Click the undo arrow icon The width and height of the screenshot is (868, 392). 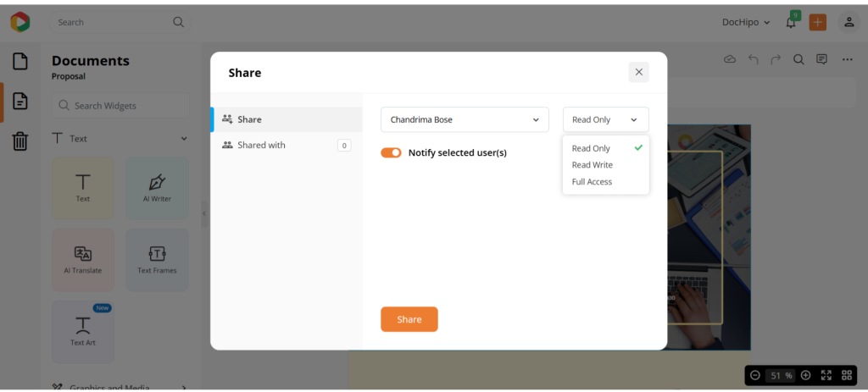point(753,59)
